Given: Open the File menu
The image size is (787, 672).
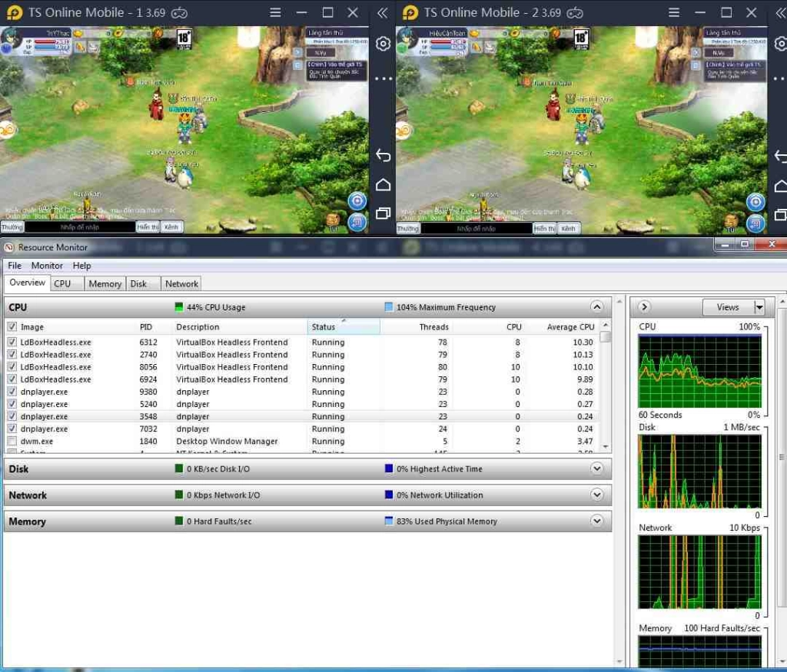Looking at the screenshot, I should point(15,266).
